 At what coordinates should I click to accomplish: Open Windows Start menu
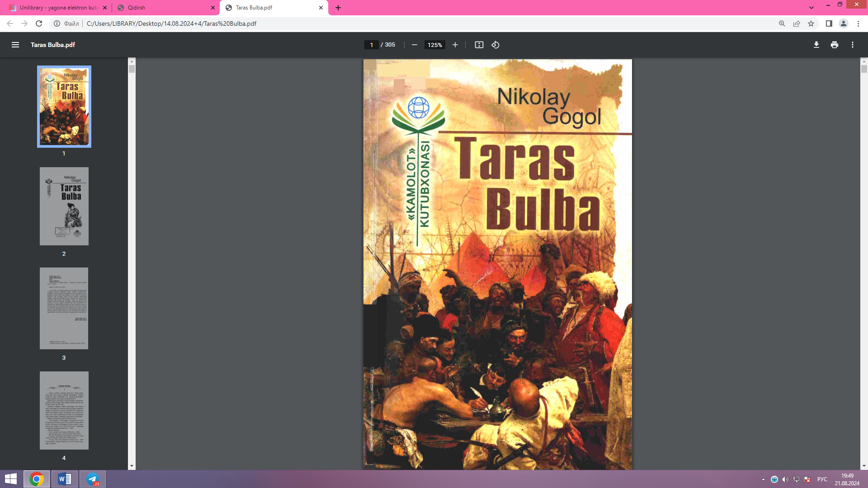[x=11, y=479]
